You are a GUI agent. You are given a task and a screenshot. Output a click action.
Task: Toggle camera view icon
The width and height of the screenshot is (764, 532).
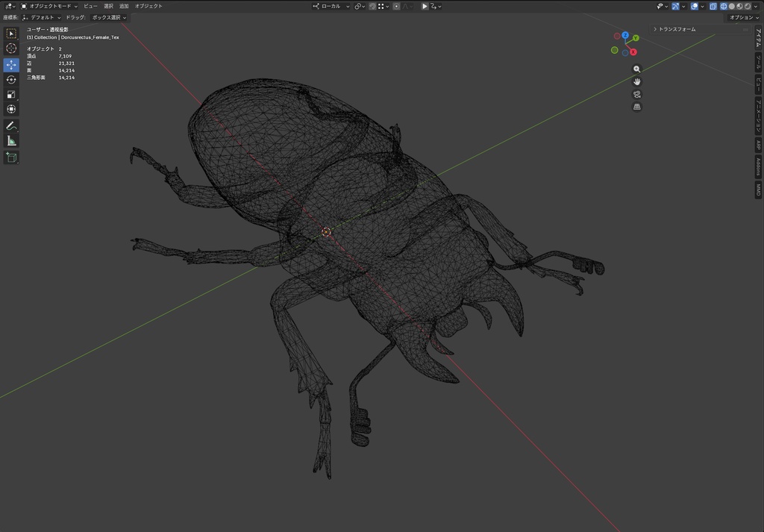coord(636,95)
